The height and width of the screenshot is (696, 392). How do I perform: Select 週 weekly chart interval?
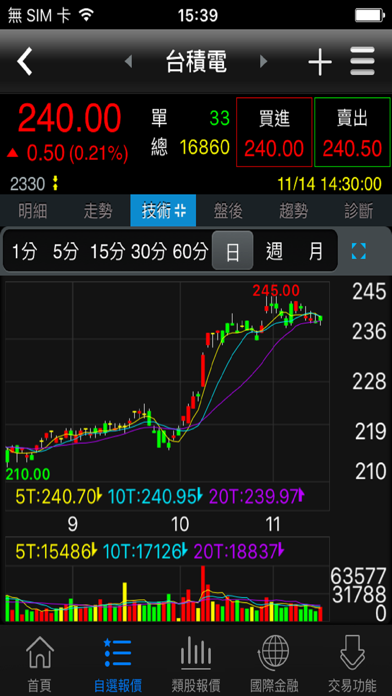pos(274,251)
